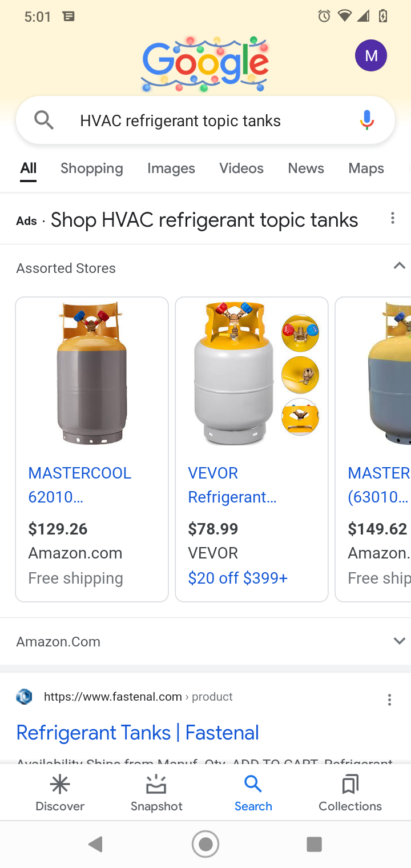Tap the magnifying glass search icon

click(x=43, y=120)
